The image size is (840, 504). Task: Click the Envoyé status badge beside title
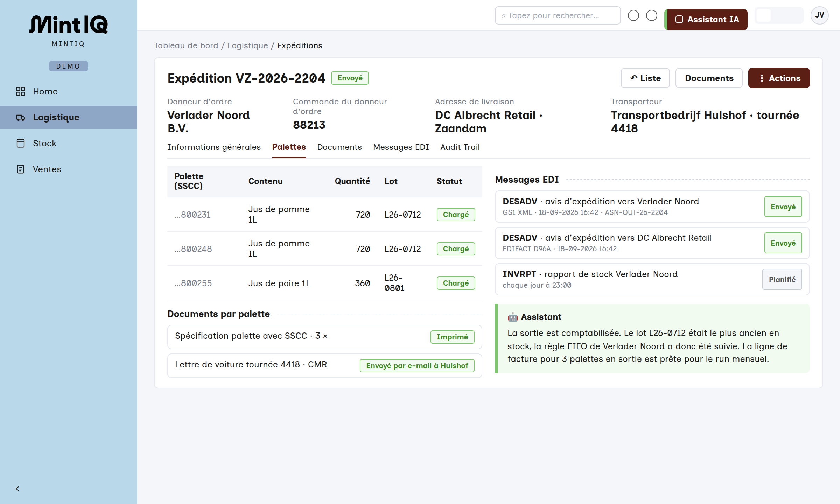[x=350, y=78]
